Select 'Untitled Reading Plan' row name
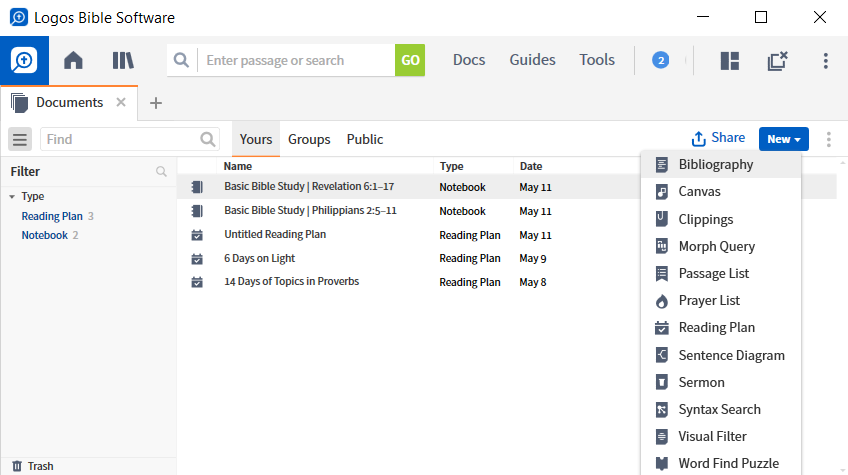Image resolution: width=848 pixels, height=475 pixels. coord(275,234)
